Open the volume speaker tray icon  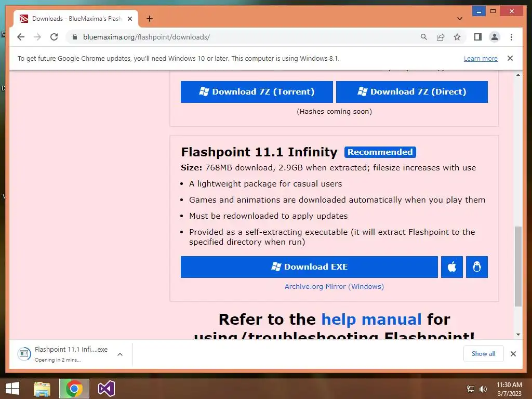tap(483, 389)
